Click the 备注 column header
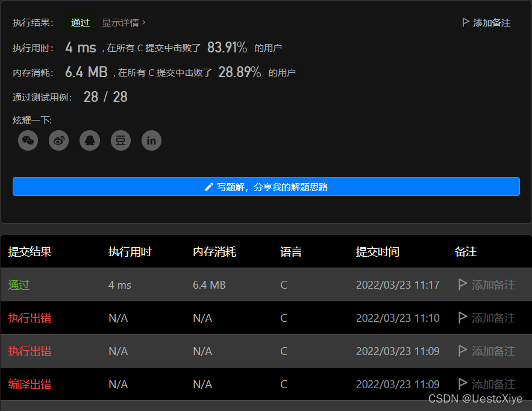Image resolution: width=532 pixels, height=411 pixels. tap(466, 252)
